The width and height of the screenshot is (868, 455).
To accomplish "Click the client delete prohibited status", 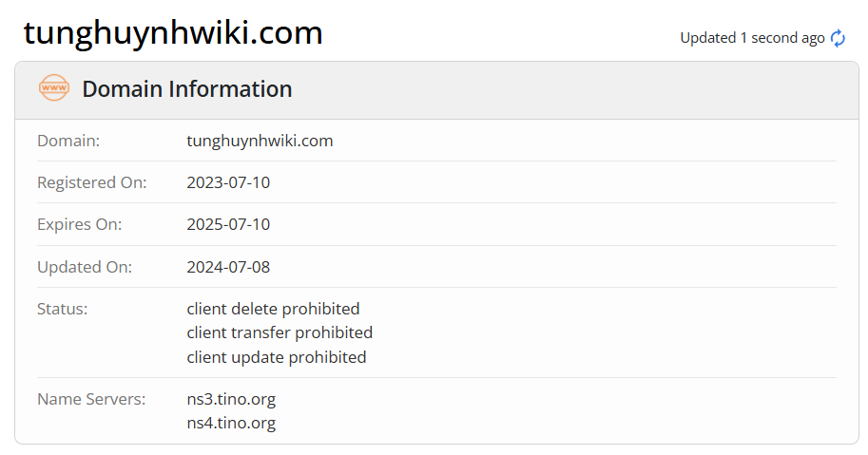I will tap(273, 309).
